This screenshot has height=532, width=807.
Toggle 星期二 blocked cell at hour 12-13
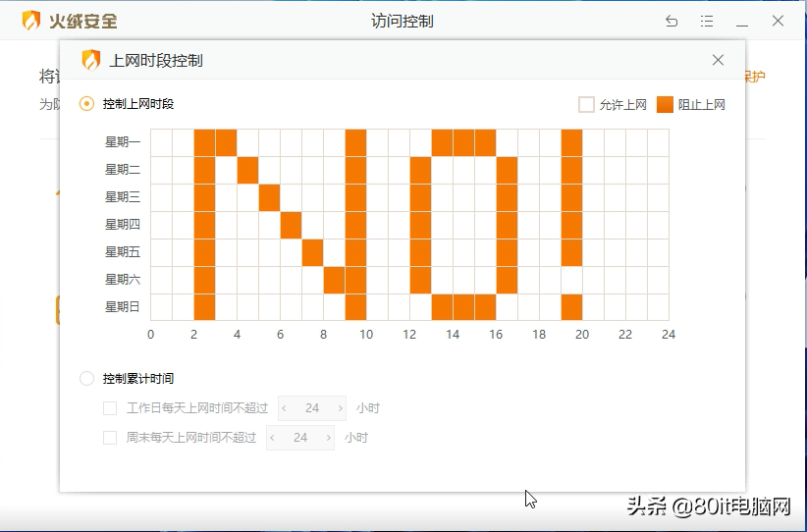pos(420,171)
